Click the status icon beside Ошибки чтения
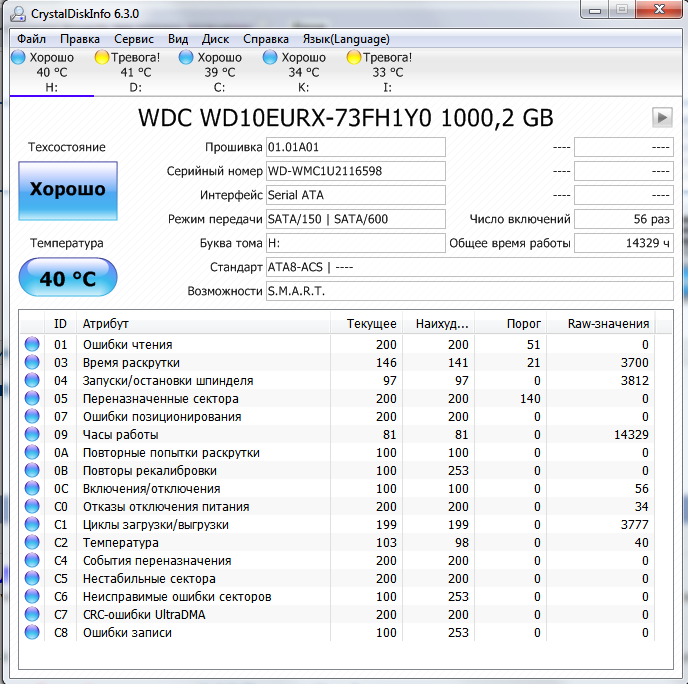This screenshot has height=684, width=688. click(32, 345)
